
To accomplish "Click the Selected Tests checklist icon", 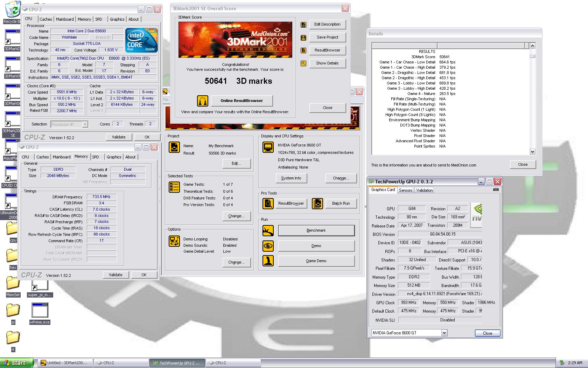I will tap(174, 187).
